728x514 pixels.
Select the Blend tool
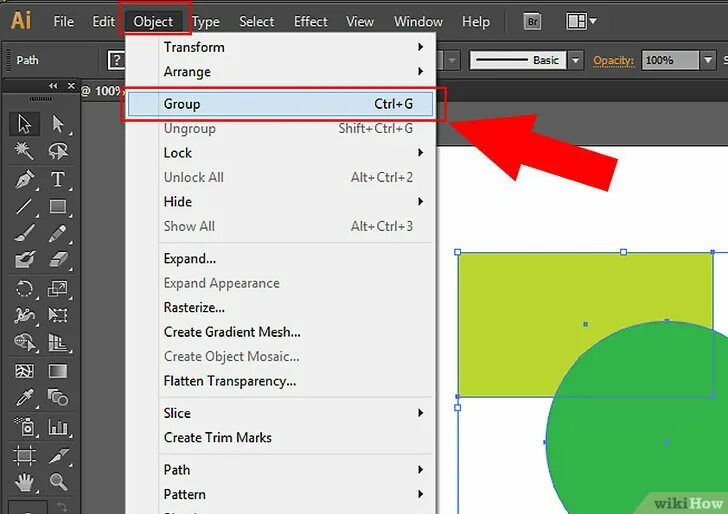click(58, 398)
